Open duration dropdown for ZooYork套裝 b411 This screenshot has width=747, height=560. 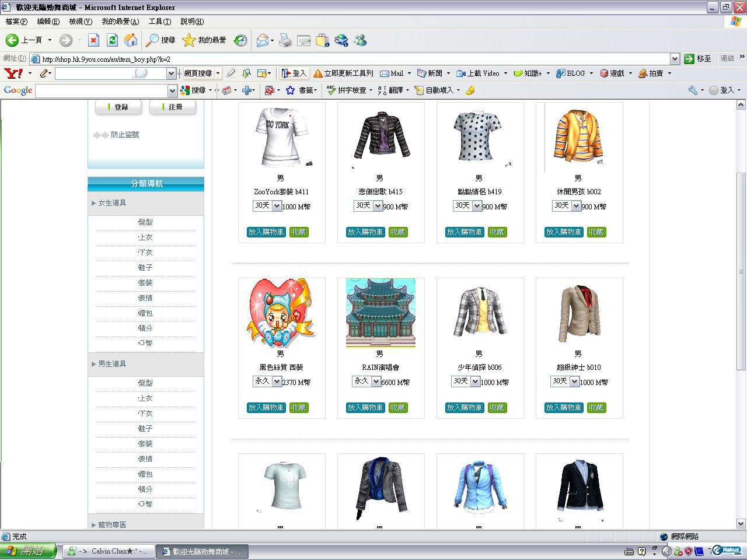tap(277, 206)
